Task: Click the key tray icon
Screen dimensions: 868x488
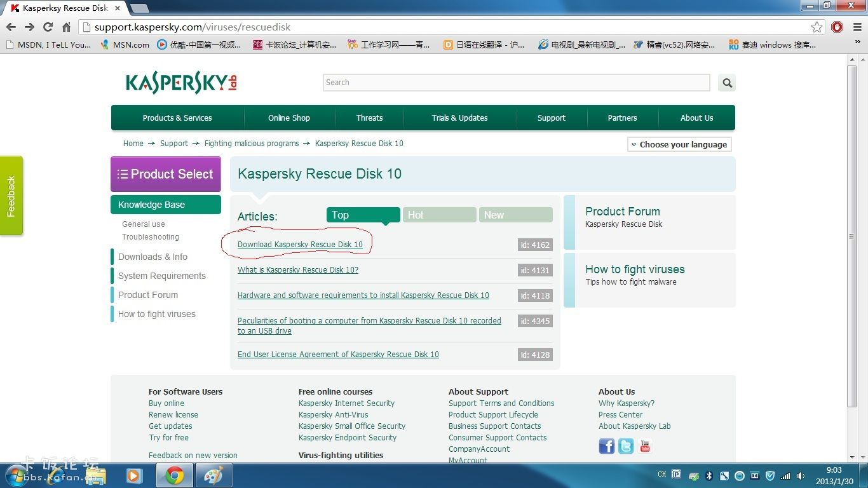Action: click(x=725, y=475)
